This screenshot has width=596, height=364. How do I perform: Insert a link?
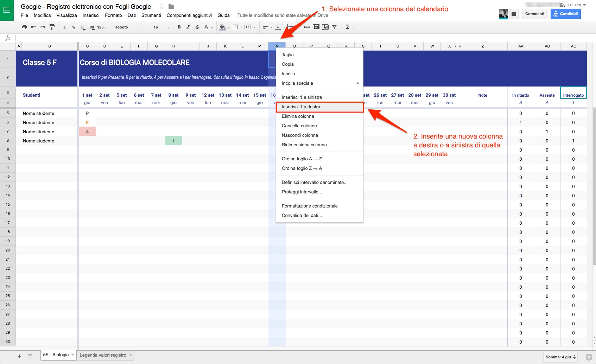(307, 27)
